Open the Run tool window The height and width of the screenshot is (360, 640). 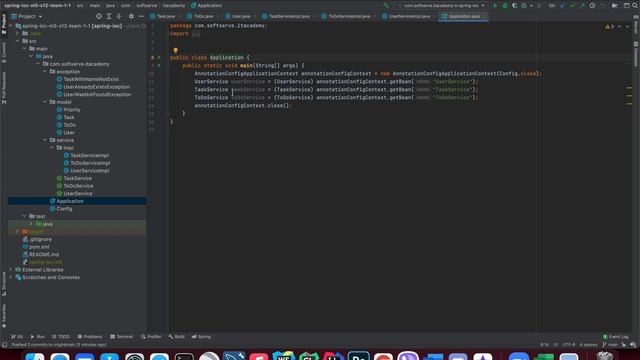click(37, 337)
